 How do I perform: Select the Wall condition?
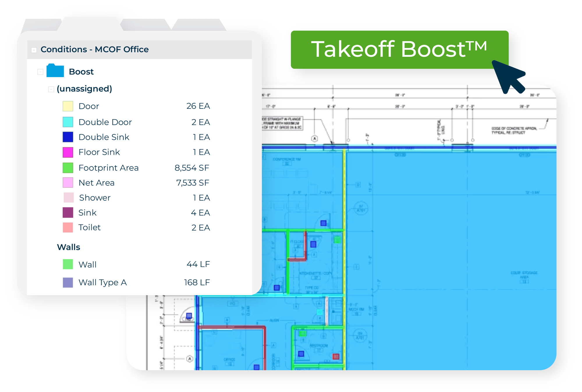tap(136, 264)
